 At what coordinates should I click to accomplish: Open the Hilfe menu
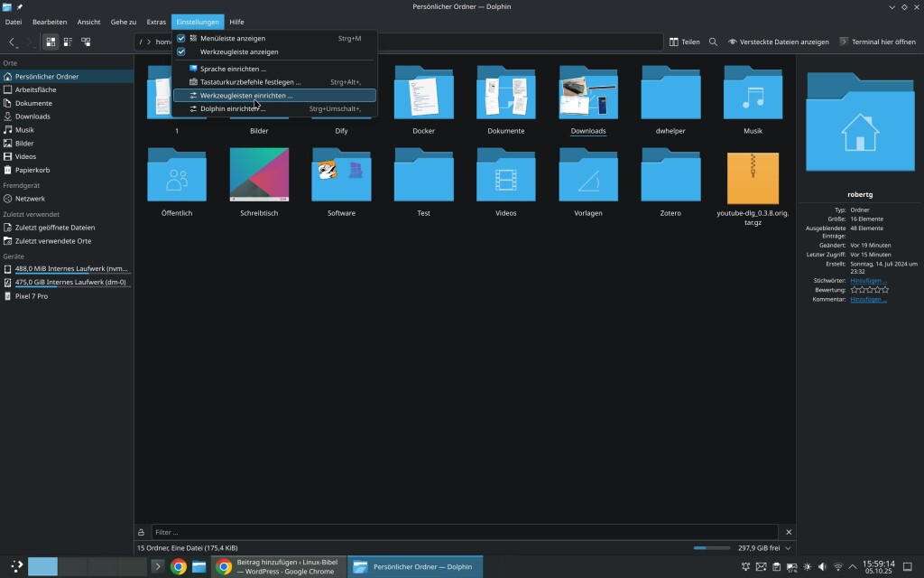[x=236, y=22]
